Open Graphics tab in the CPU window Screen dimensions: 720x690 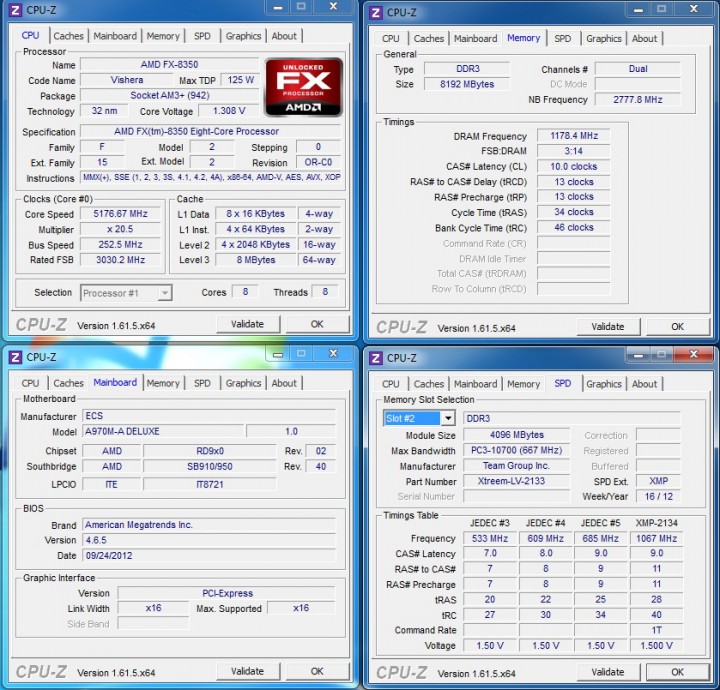tap(243, 36)
